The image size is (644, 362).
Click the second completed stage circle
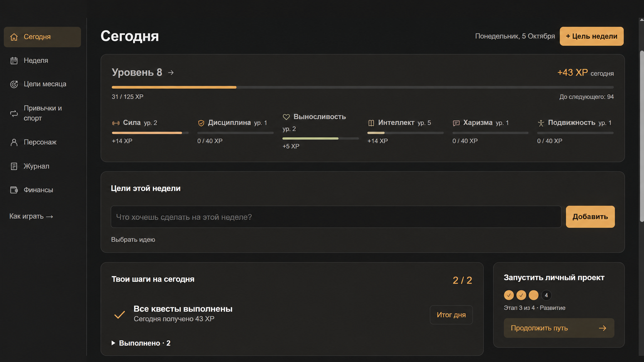pos(521,295)
